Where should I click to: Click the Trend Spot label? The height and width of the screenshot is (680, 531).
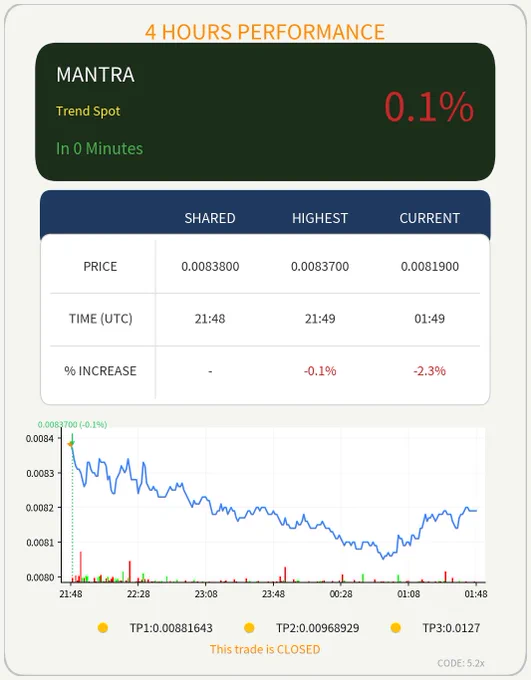tap(88, 111)
